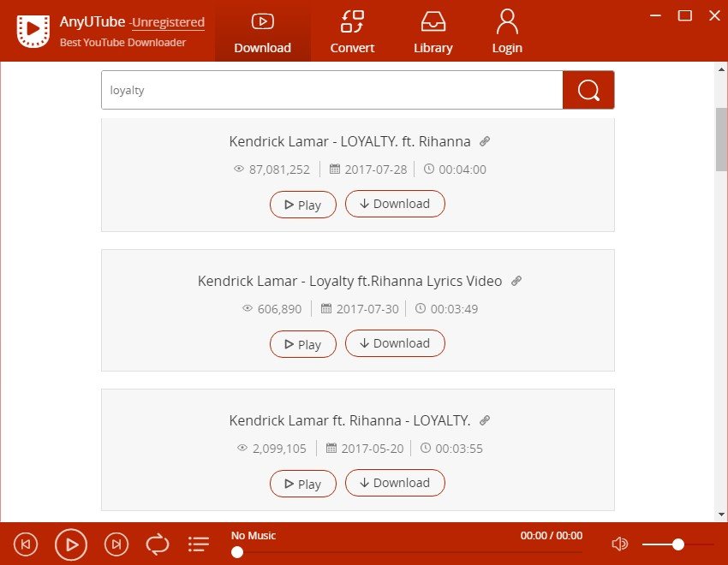The image size is (728, 565).
Task: Click the 2017-05-20 date
Action: [x=373, y=449]
